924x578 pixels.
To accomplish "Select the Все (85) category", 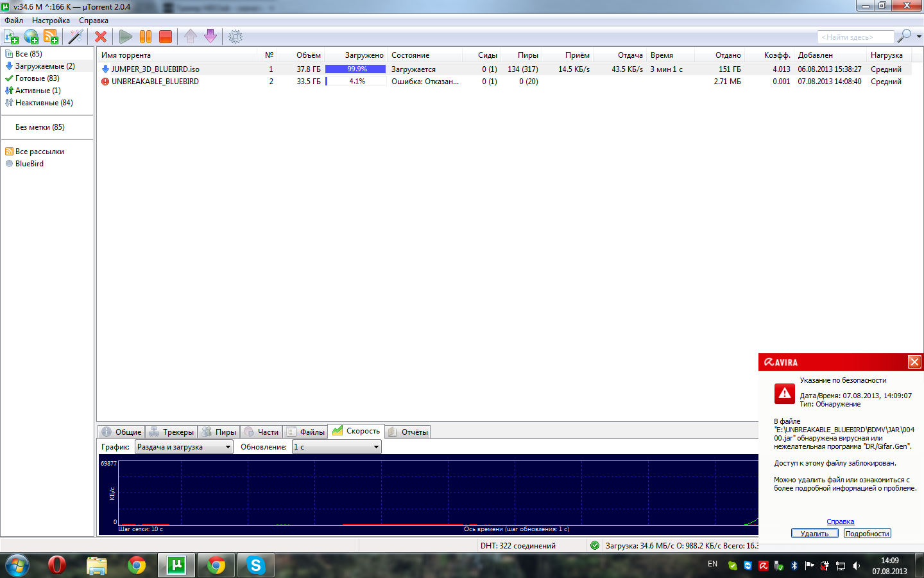I will coord(29,54).
